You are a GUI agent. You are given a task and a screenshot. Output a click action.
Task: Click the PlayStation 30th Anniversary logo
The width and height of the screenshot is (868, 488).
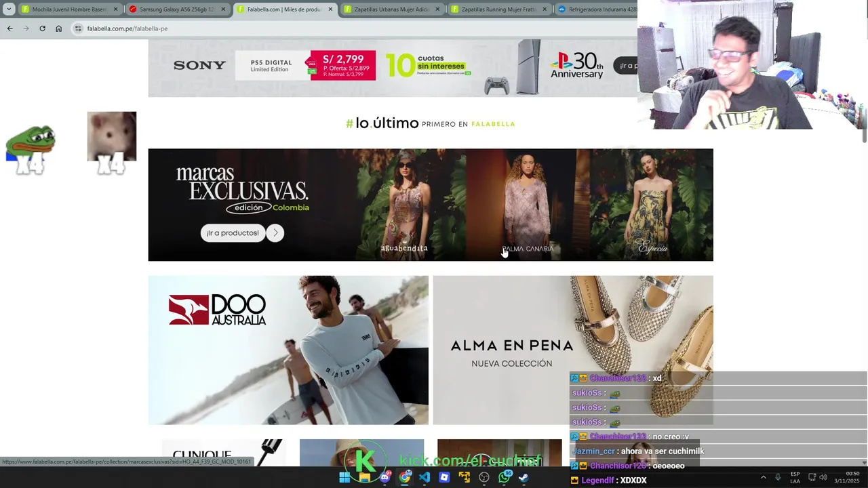pos(576,66)
